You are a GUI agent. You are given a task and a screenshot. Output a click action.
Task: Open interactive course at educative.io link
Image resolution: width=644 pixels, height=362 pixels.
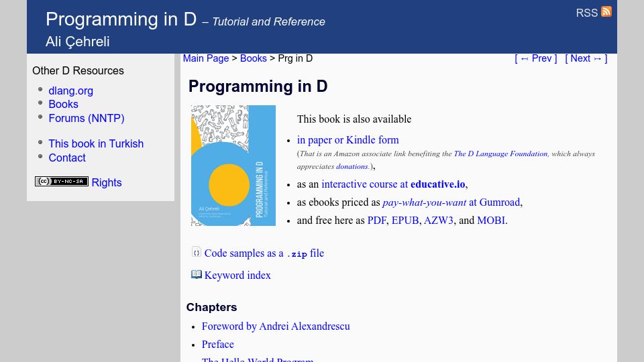coord(394,184)
